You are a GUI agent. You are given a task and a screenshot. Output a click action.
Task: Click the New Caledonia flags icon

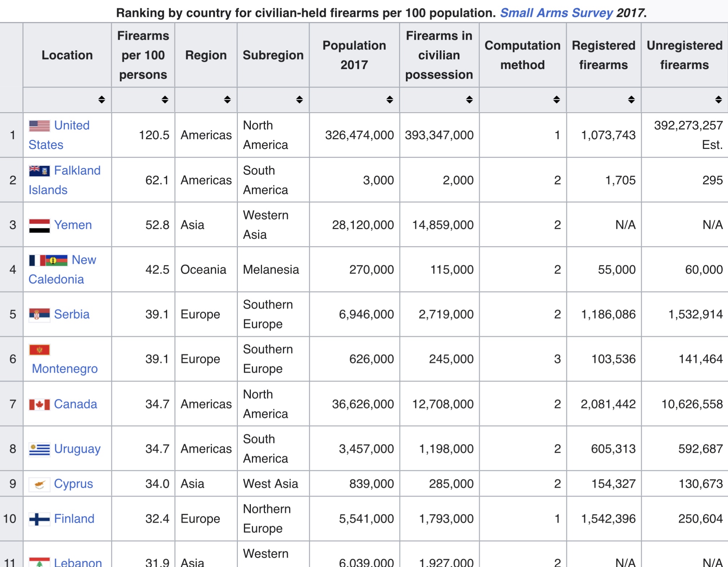pyautogui.click(x=48, y=260)
